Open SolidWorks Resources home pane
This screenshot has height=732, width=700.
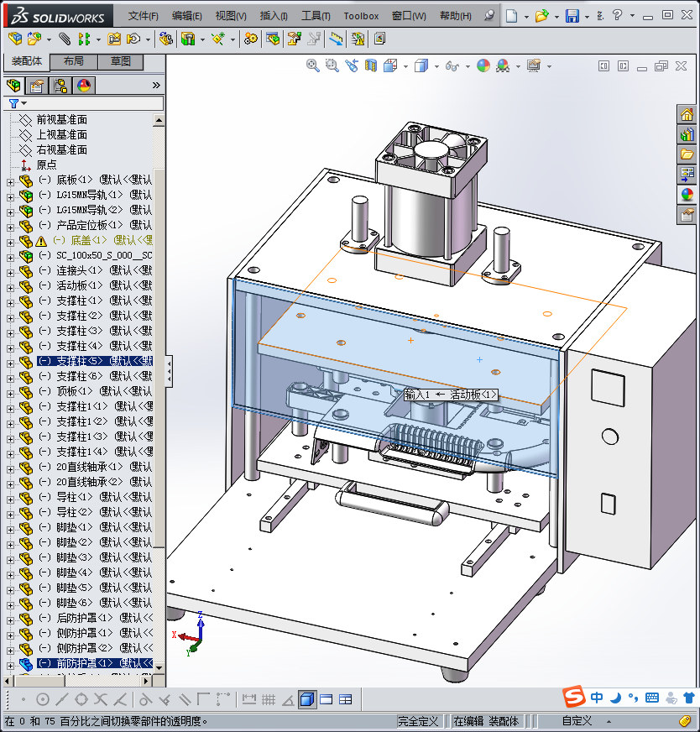pos(687,115)
